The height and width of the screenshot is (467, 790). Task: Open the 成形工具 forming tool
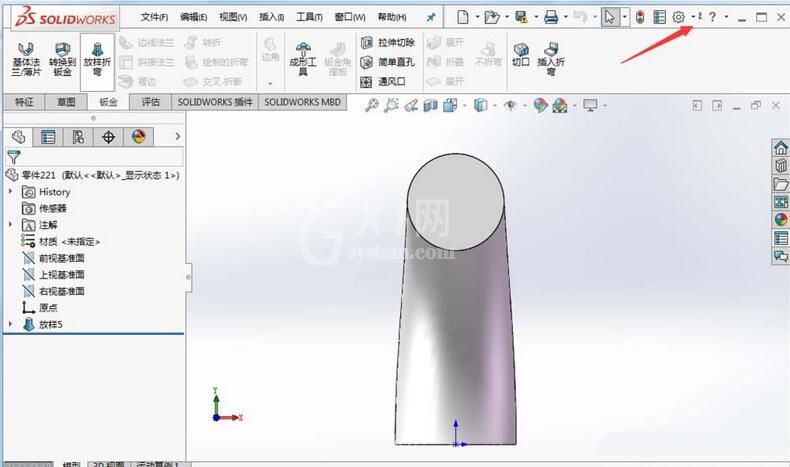pos(303,59)
